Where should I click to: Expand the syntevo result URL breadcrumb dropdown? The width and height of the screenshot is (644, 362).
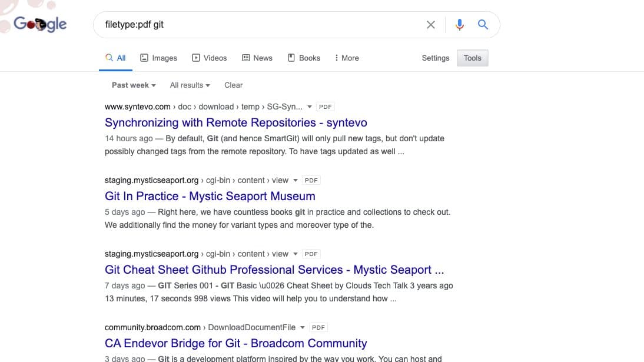click(310, 107)
